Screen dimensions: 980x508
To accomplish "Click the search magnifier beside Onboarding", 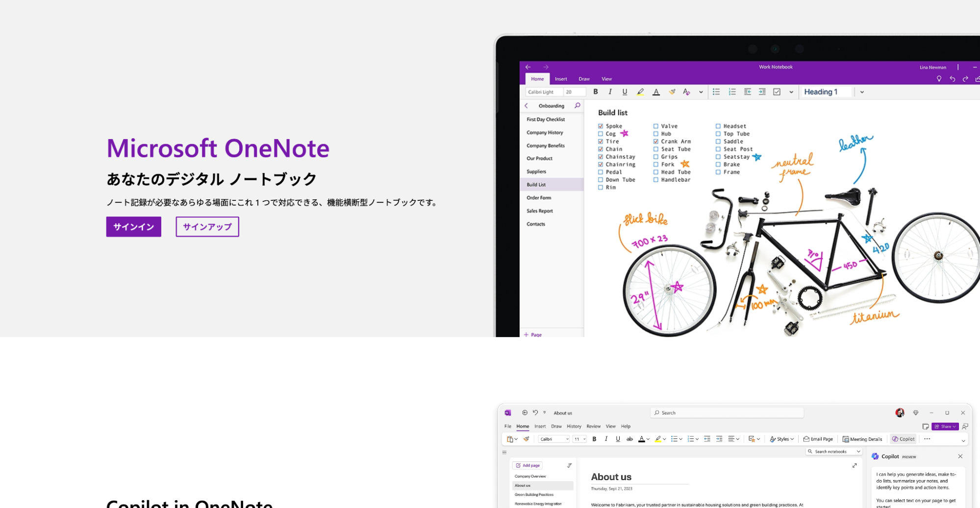I will (x=577, y=105).
